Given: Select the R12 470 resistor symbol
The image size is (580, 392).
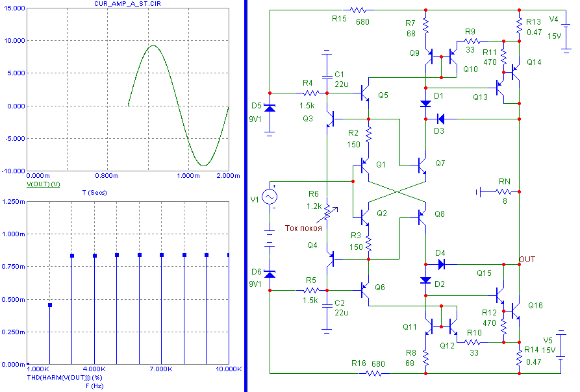Looking at the screenshot, I should coord(503,327).
